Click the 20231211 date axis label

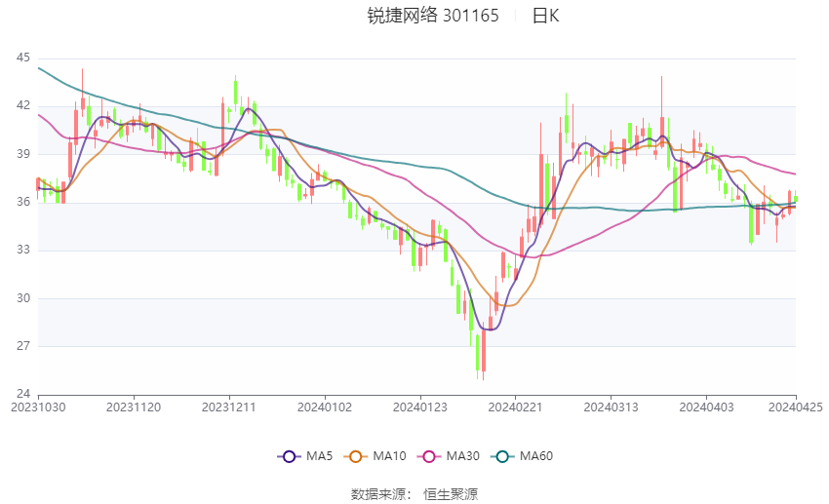228,407
